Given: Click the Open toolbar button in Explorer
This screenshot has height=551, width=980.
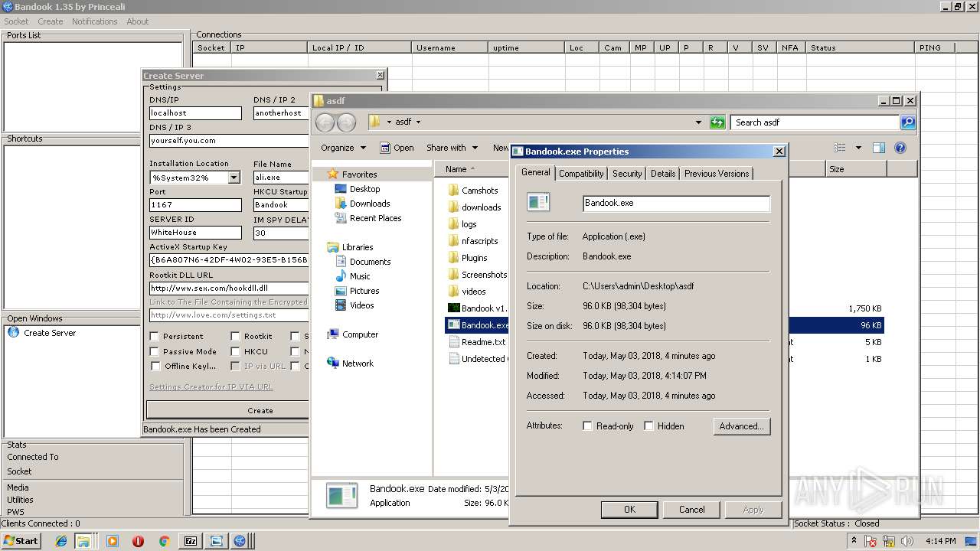Looking at the screenshot, I should coord(397,148).
